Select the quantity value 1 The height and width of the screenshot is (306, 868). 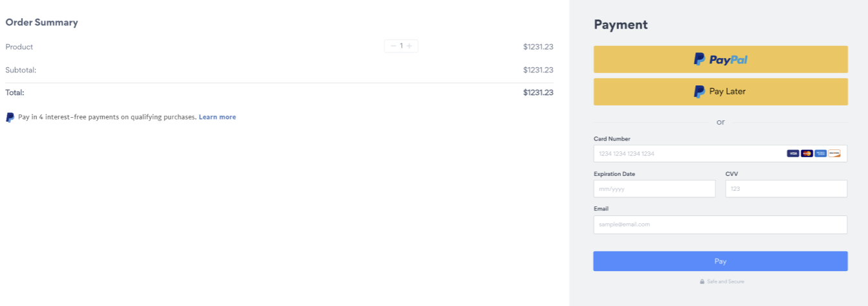click(x=401, y=46)
